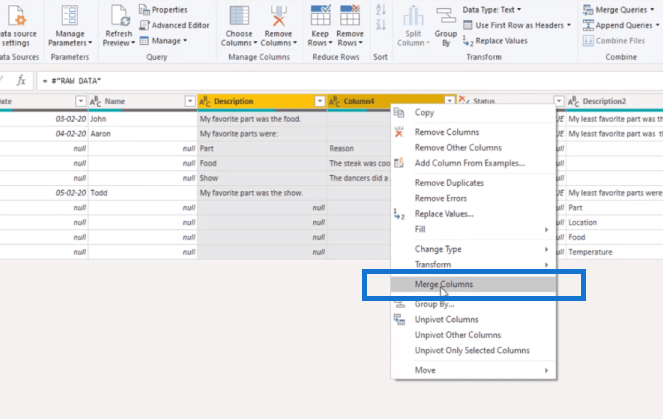Select the Description2 column header
This screenshot has width=663, height=419.
click(614, 101)
